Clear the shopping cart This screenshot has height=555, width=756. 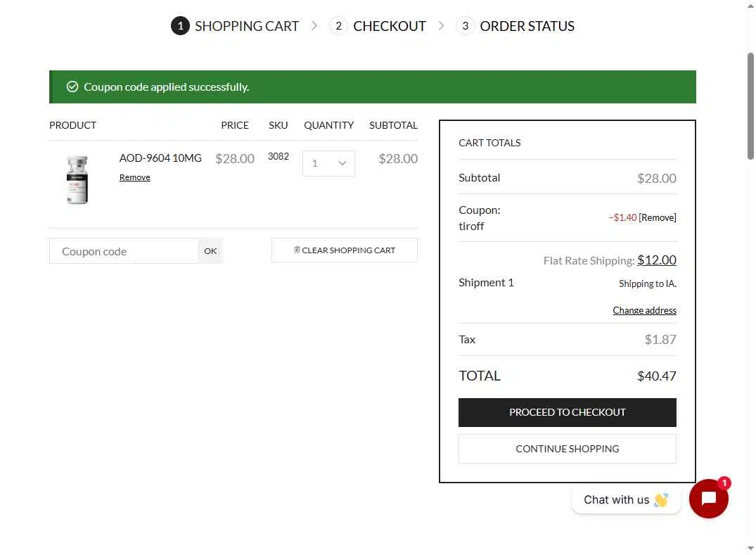coord(345,250)
